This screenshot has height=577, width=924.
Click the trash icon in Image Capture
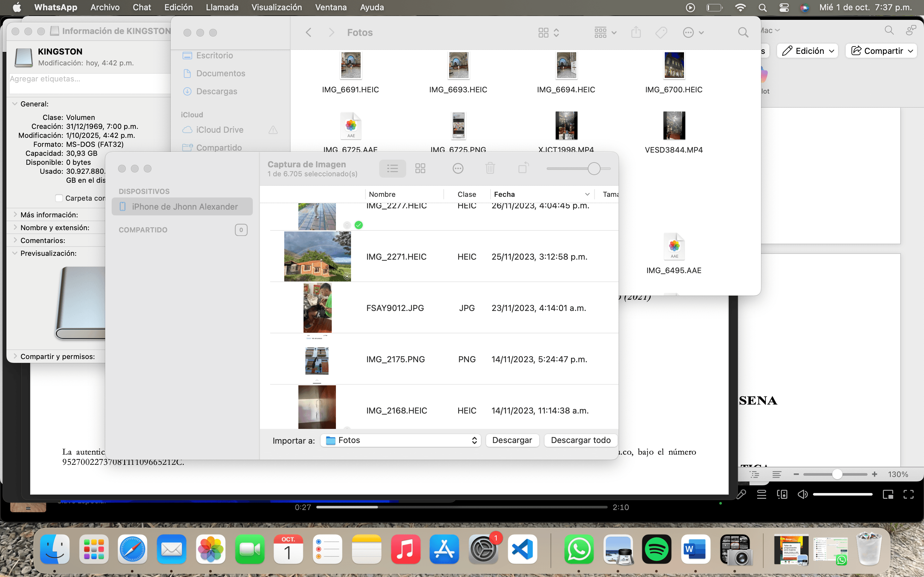coord(490,168)
